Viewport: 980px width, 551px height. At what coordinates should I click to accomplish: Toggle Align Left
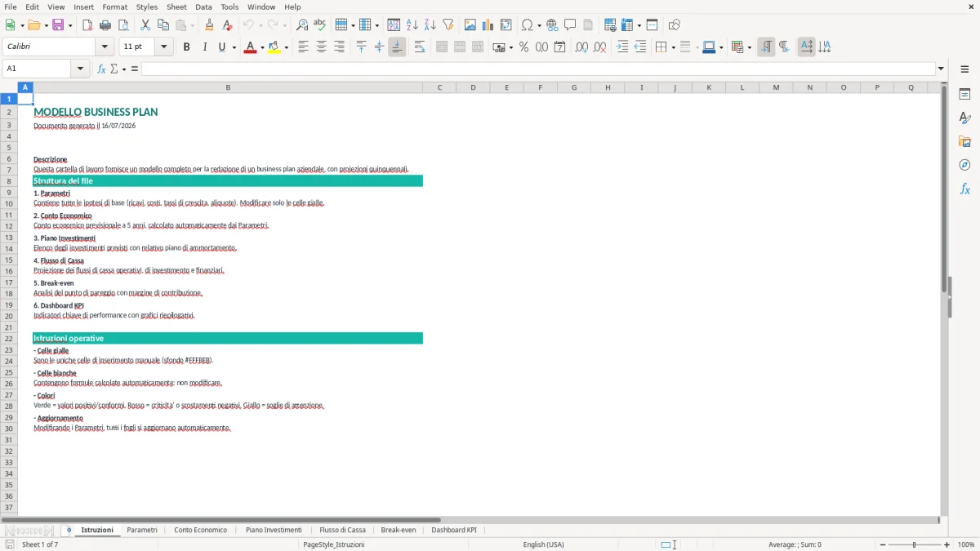point(303,47)
